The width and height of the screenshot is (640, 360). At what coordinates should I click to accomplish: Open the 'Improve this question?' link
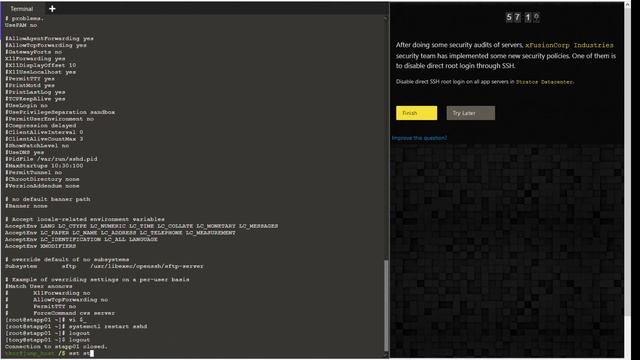click(x=419, y=138)
